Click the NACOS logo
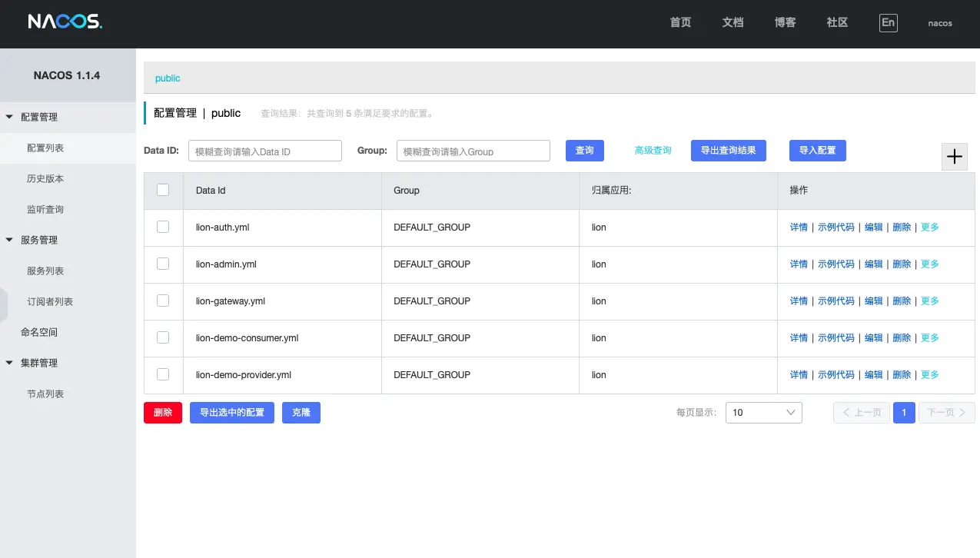The image size is (980, 558). click(65, 22)
